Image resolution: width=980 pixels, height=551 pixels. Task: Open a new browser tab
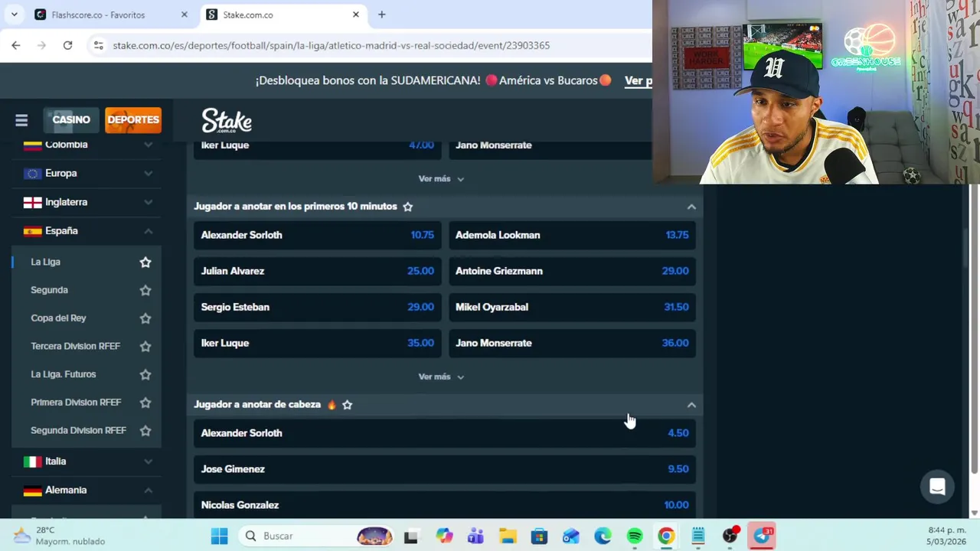pos(381,15)
